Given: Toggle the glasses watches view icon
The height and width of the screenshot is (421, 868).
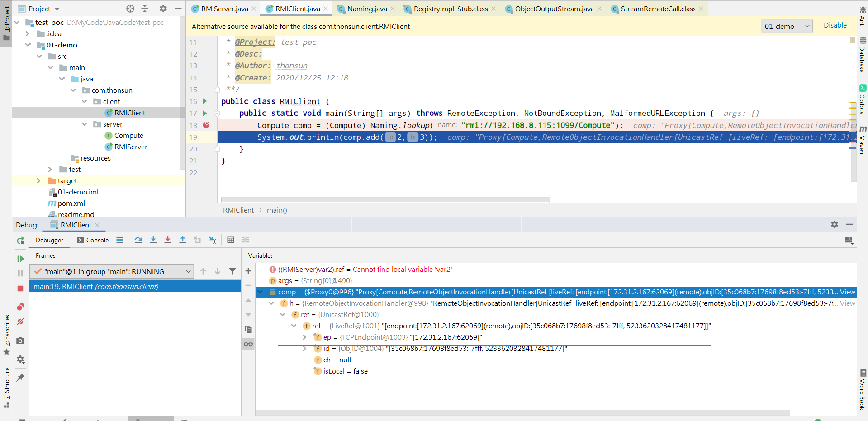Looking at the screenshot, I should click(x=248, y=344).
